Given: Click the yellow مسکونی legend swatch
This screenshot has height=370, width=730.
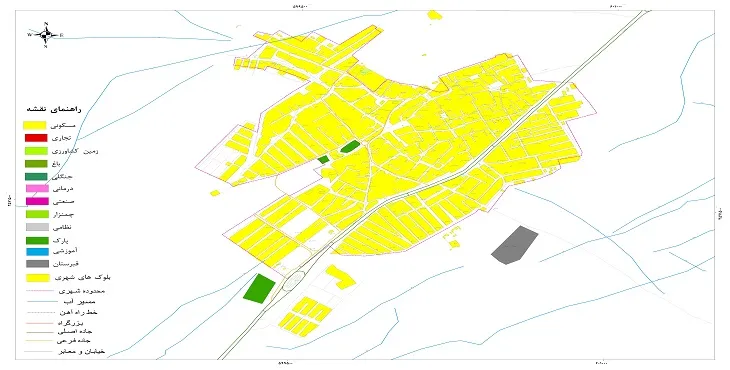Looking at the screenshot, I should tap(35, 125).
